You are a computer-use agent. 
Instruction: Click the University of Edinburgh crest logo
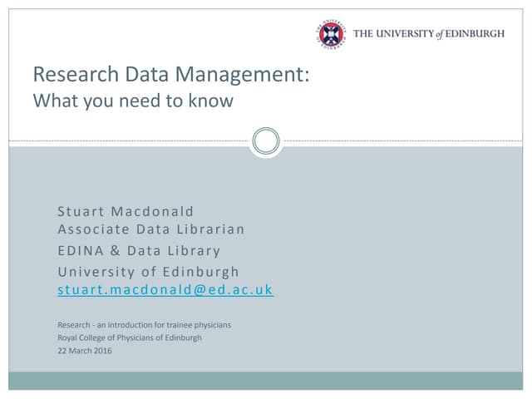click(331, 35)
